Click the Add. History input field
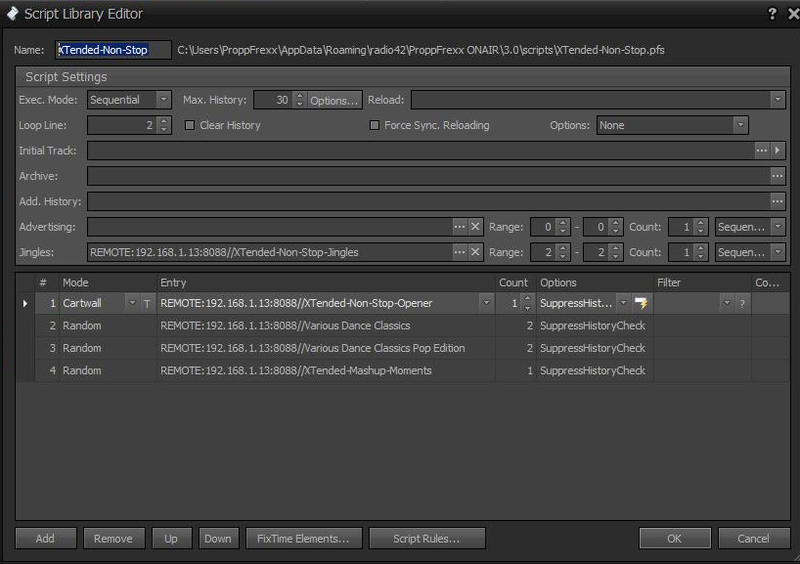 pos(429,202)
